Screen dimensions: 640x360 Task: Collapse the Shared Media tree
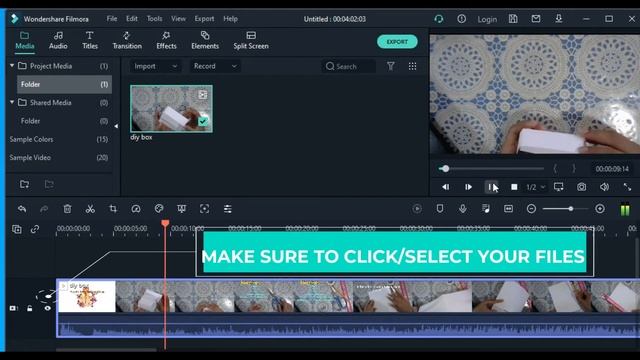[12, 102]
